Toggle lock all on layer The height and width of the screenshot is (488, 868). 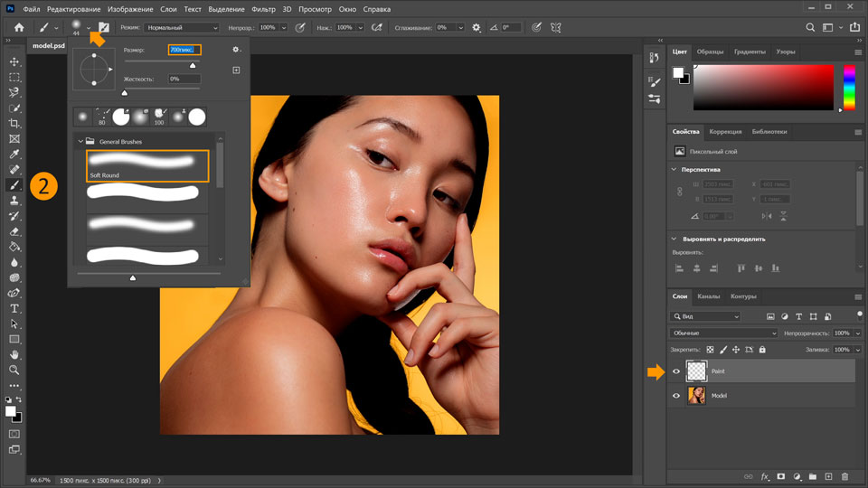[762, 350]
